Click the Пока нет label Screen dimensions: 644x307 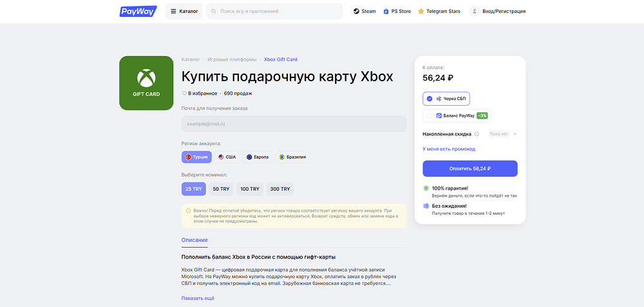pyautogui.click(x=499, y=134)
